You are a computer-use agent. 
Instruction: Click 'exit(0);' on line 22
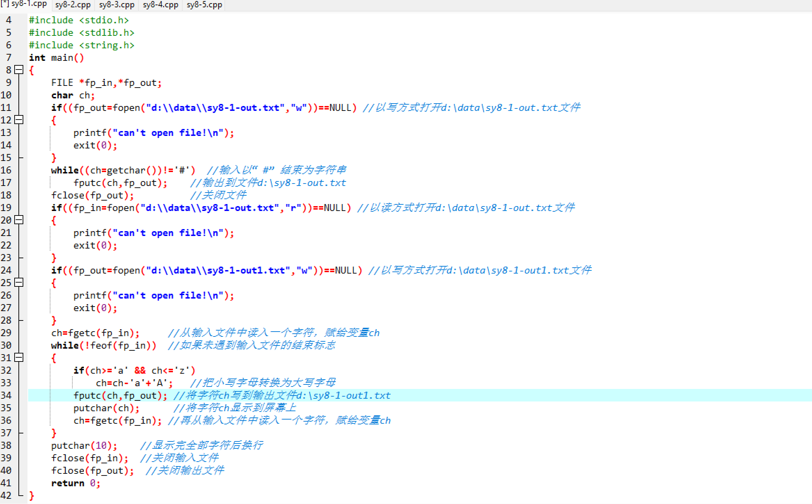point(95,245)
